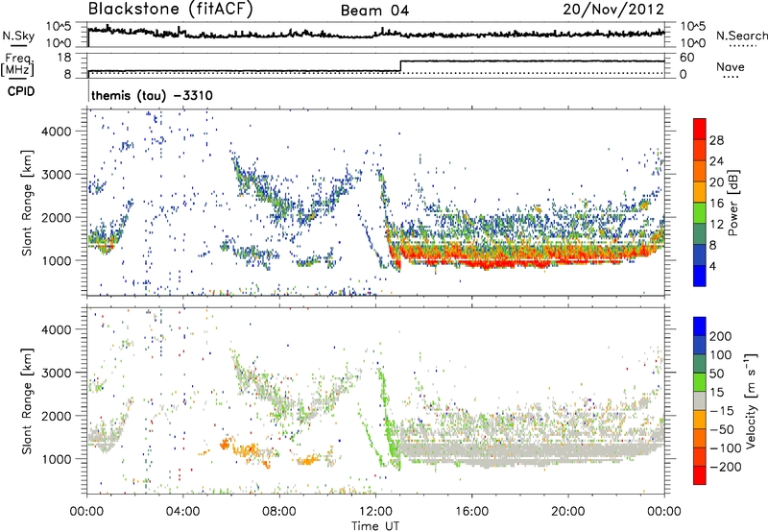Click the 20:00 time axis label
This screenshot has width=768, height=532.
click(567, 511)
